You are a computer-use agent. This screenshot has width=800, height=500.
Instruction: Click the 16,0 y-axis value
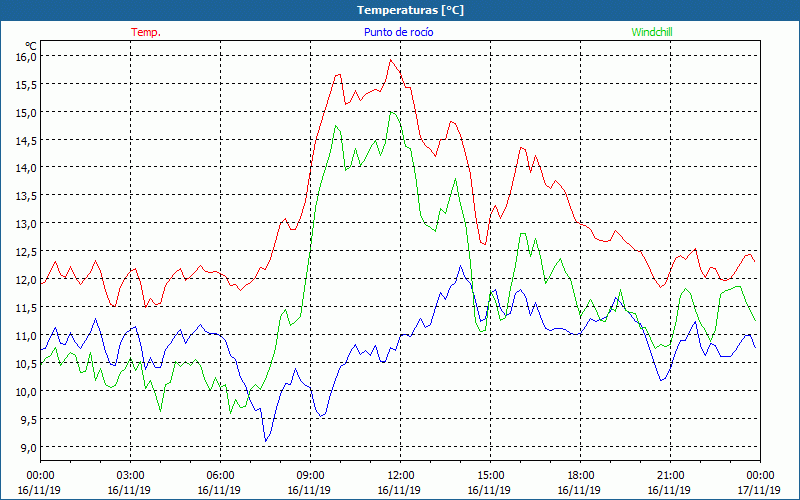point(27,56)
